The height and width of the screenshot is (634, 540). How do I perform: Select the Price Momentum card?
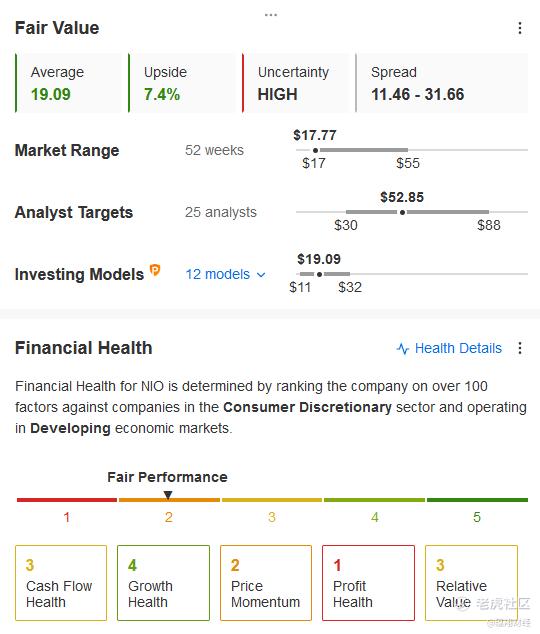[x=266, y=583]
